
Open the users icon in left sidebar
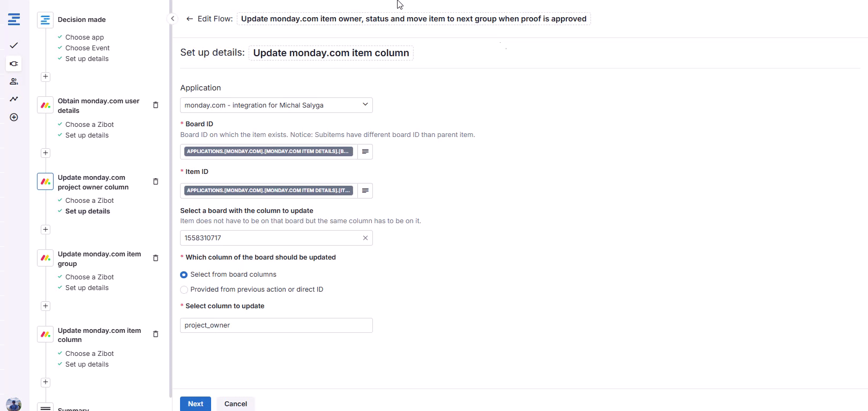point(14,81)
